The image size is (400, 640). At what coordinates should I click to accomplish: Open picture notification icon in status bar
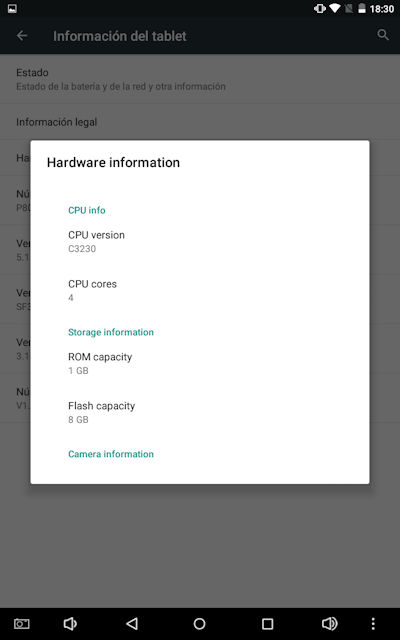tap(12, 9)
